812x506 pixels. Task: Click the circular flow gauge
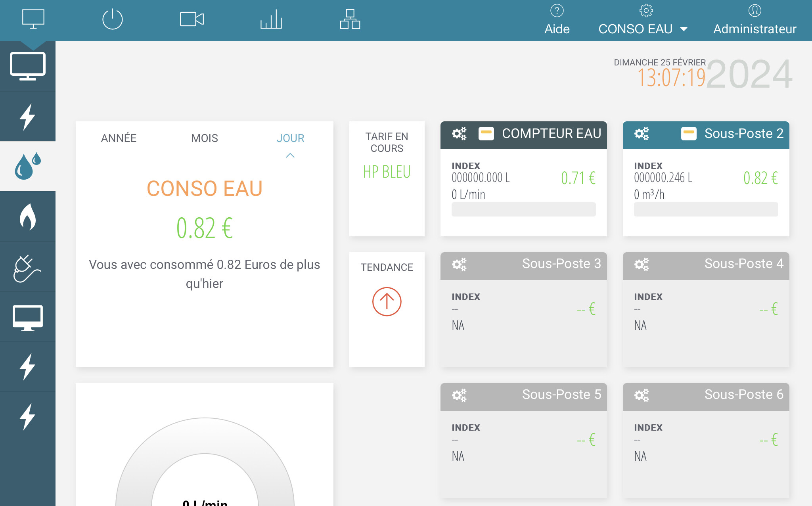point(205,462)
